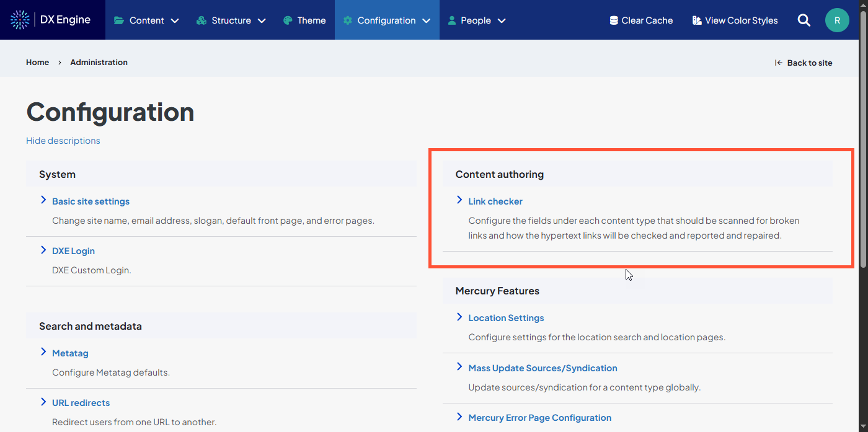Expand the Configuration dropdown arrow

pyautogui.click(x=427, y=20)
